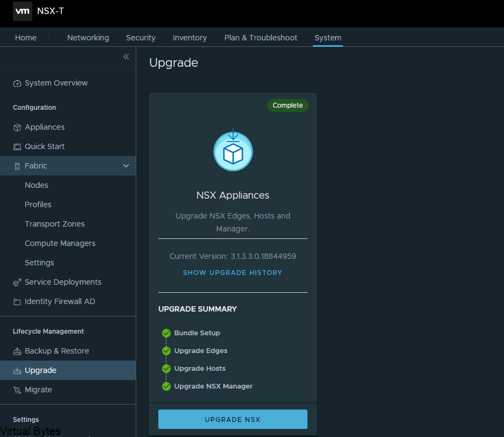The width and height of the screenshot is (504, 437).
Task: Click the Lifecycle Management section header
Action: coord(48,332)
